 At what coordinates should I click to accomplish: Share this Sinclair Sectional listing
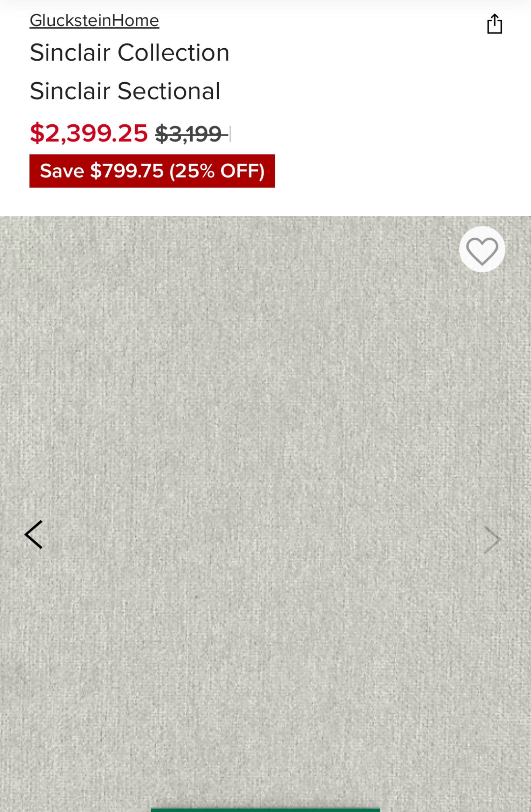[494, 24]
